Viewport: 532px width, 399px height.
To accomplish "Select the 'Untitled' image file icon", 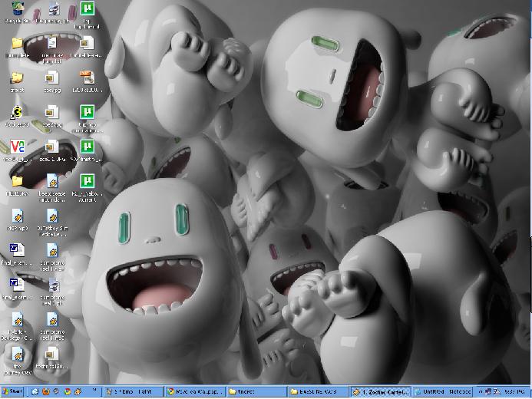I will point(87,47).
